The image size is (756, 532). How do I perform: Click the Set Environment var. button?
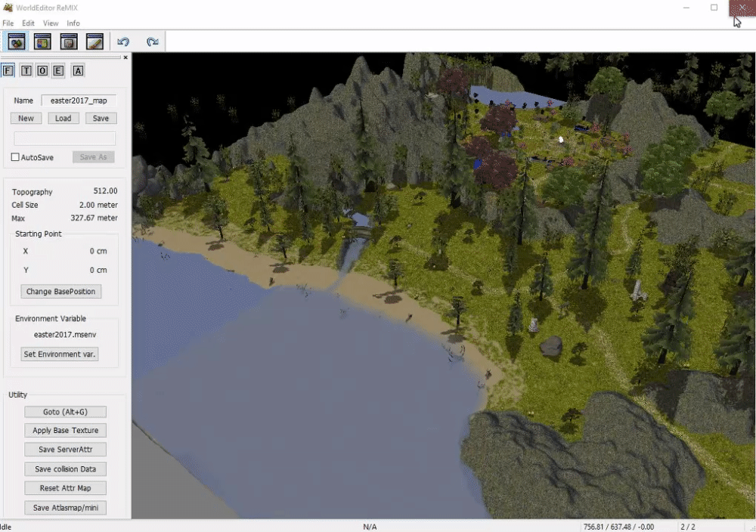[x=60, y=354]
